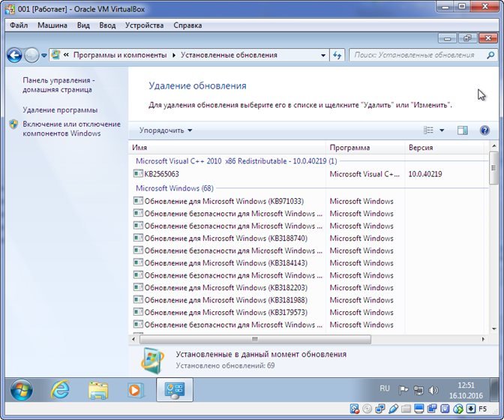This screenshot has height=420, width=504.
Task: Sort by the Программа column header
Action: pyautogui.click(x=365, y=148)
